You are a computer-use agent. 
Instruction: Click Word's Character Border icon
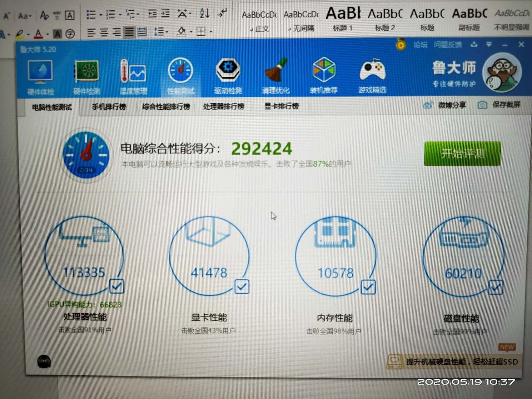[70, 16]
